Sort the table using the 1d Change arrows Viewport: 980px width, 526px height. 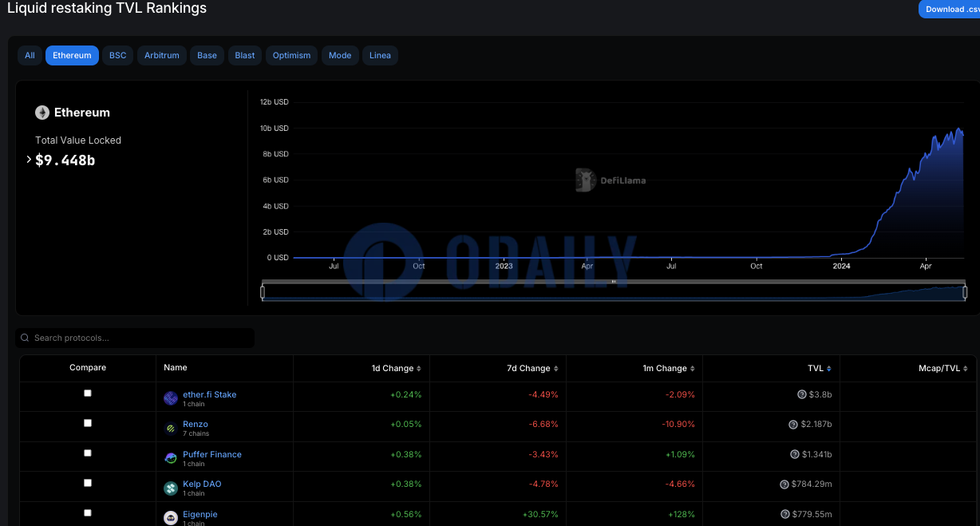(421, 369)
